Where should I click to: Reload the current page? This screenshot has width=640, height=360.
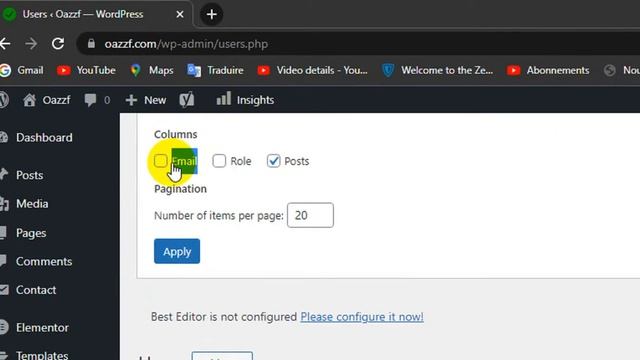[58, 44]
